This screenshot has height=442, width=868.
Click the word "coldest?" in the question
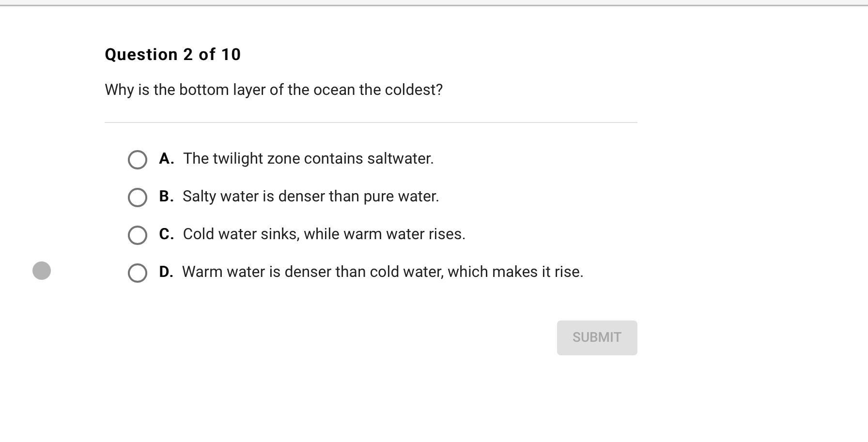[x=414, y=90]
